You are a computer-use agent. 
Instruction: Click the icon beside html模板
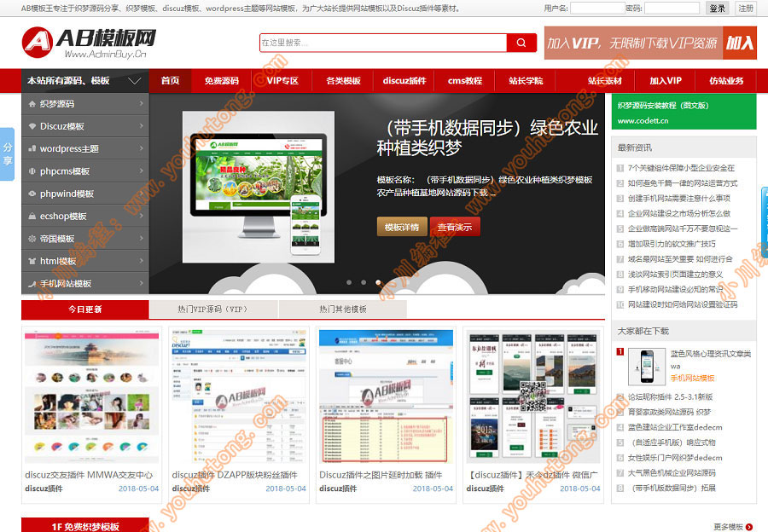pos(32,262)
